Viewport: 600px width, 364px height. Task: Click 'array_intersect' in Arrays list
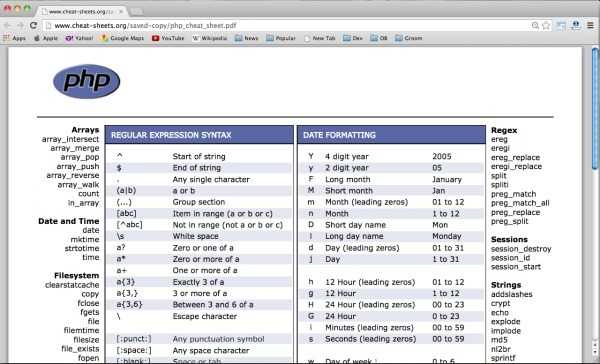pos(70,139)
